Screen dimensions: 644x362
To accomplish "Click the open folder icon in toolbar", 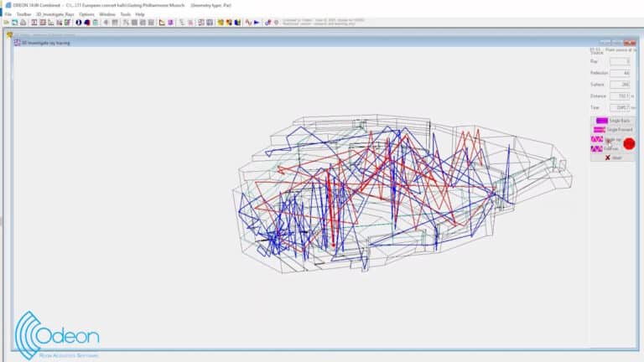I will point(14,23).
